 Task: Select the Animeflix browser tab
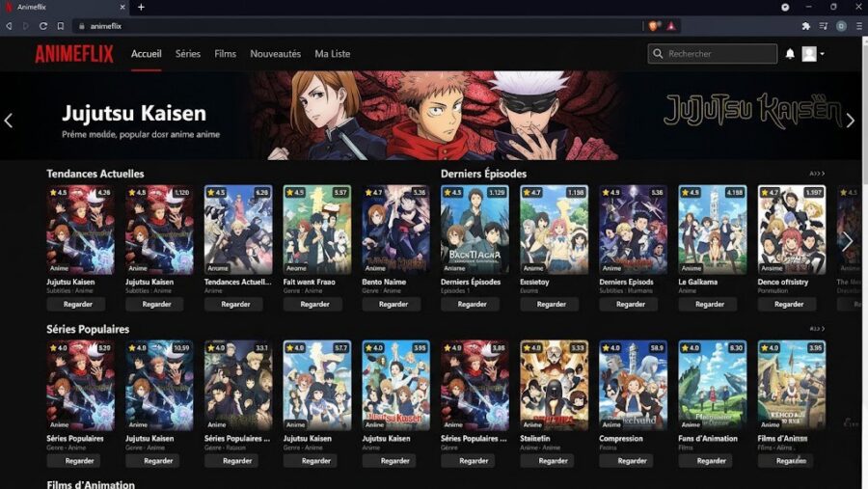(x=65, y=7)
